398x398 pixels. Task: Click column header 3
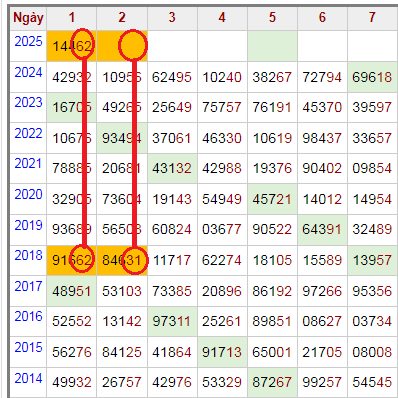(172, 18)
